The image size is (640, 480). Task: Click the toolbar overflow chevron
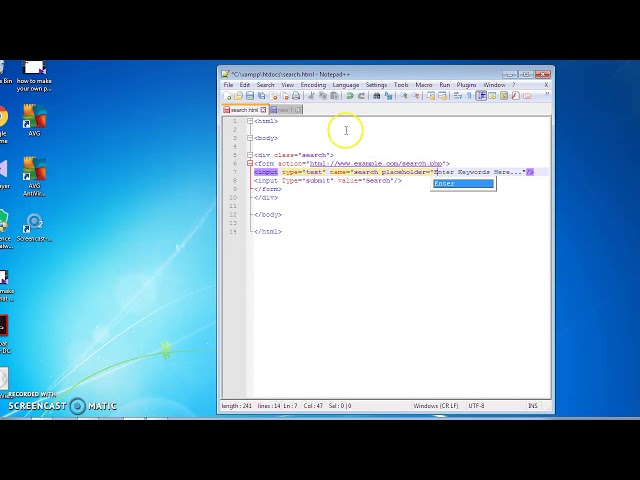pos(547,94)
